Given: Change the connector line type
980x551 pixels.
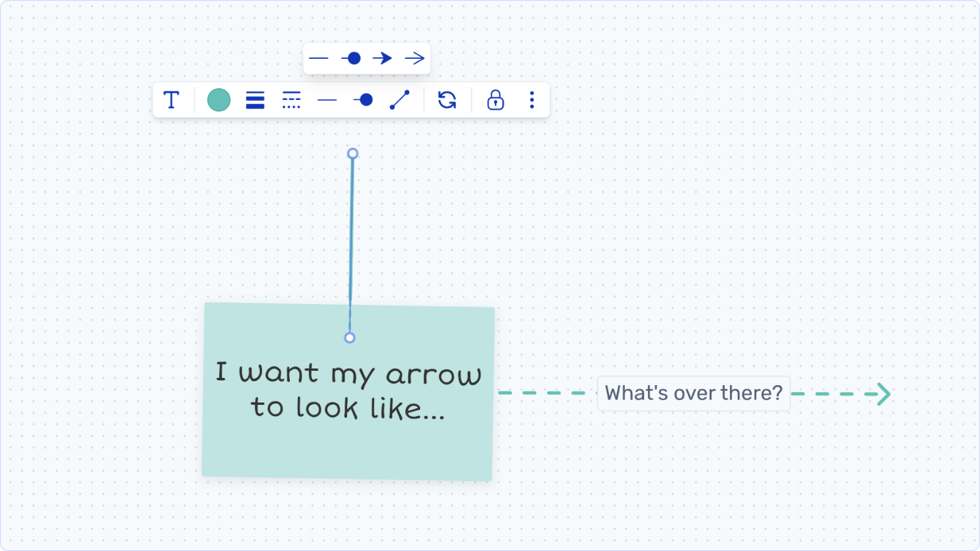Looking at the screenshot, I should click(x=399, y=100).
